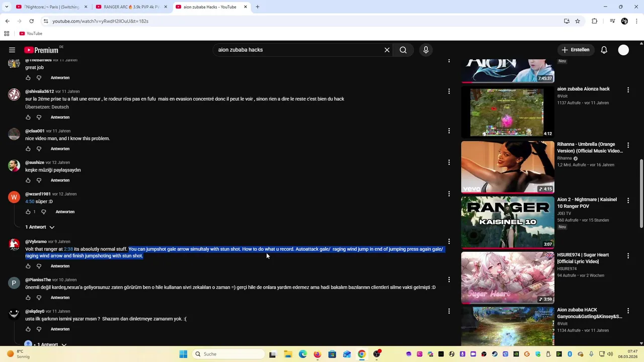Open @Vybramo channel link

pos(36,242)
